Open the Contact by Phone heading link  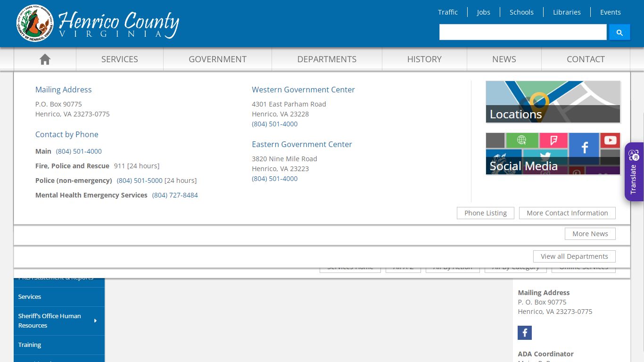(x=67, y=134)
